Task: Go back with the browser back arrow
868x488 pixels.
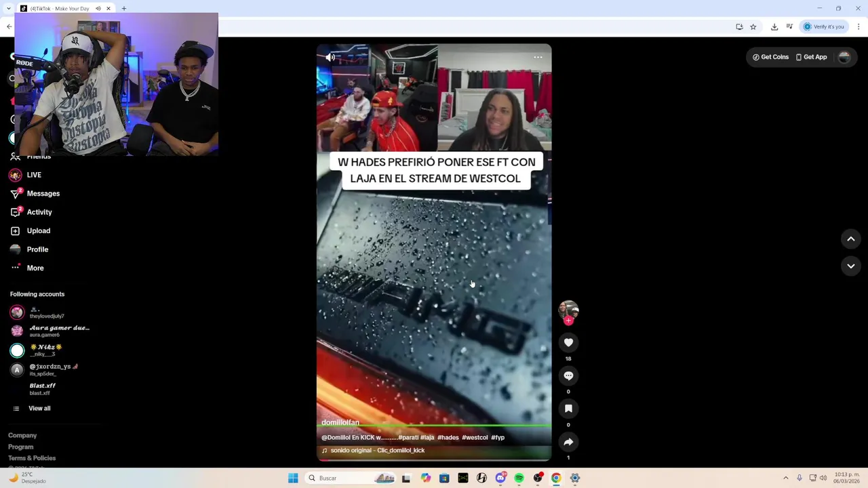Action: pos(9,27)
